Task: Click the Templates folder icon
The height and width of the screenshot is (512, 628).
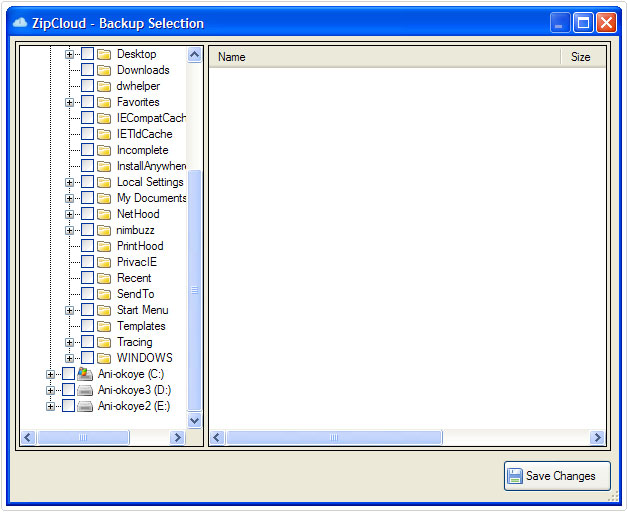Action: [104, 326]
